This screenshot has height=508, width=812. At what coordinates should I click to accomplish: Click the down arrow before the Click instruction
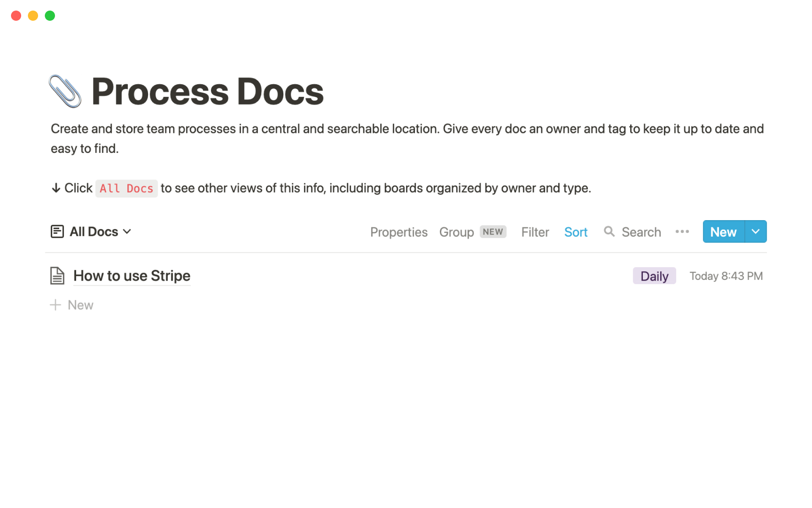coord(56,188)
